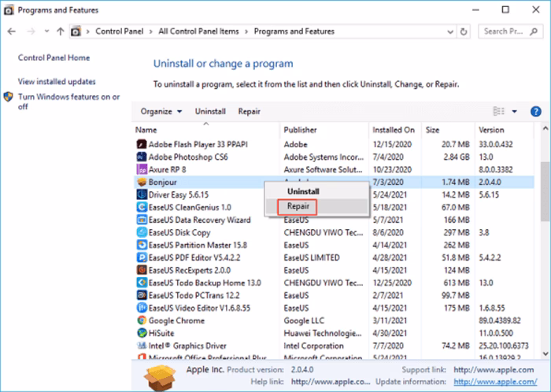
Task: Select EaseUS Disk Copy name text
Action: [179, 232]
